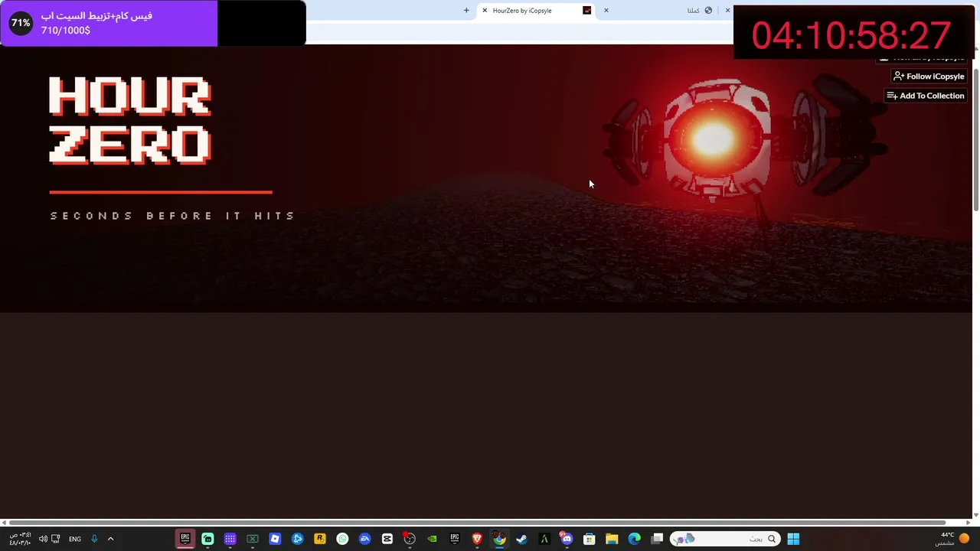980x551 pixels.
Task: Open the dark green X taskbar icon
Action: pos(253,539)
